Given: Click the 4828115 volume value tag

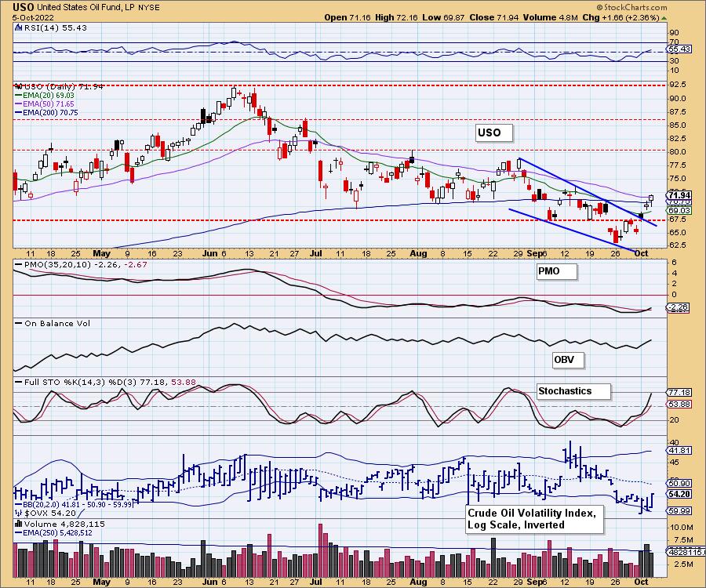Looking at the screenshot, I should (x=686, y=552).
